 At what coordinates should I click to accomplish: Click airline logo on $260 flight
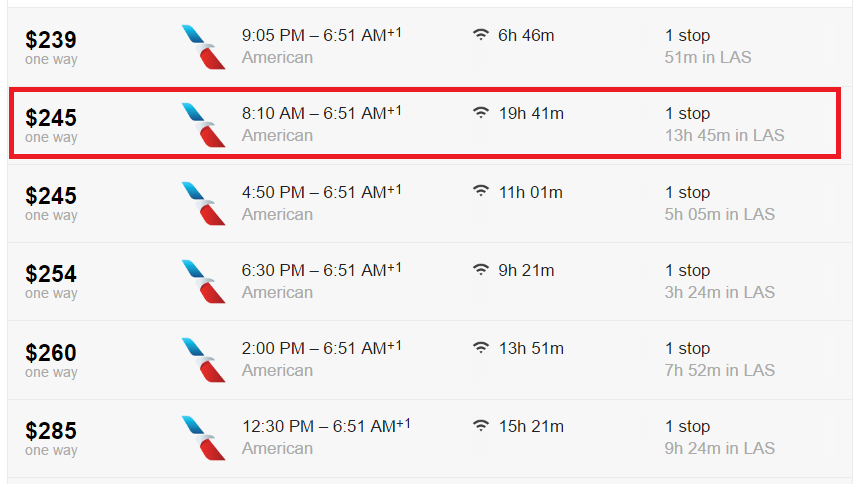tap(203, 360)
